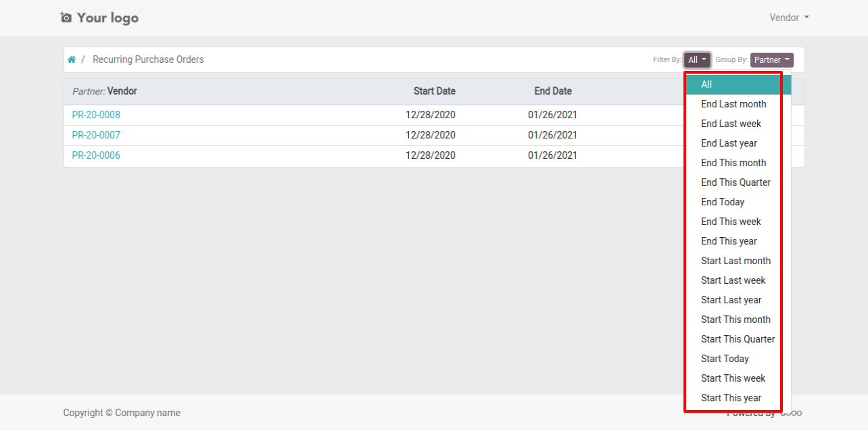Open purchase order PR-20-0007
The width and height of the screenshot is (868, 431).
(96, 135)
